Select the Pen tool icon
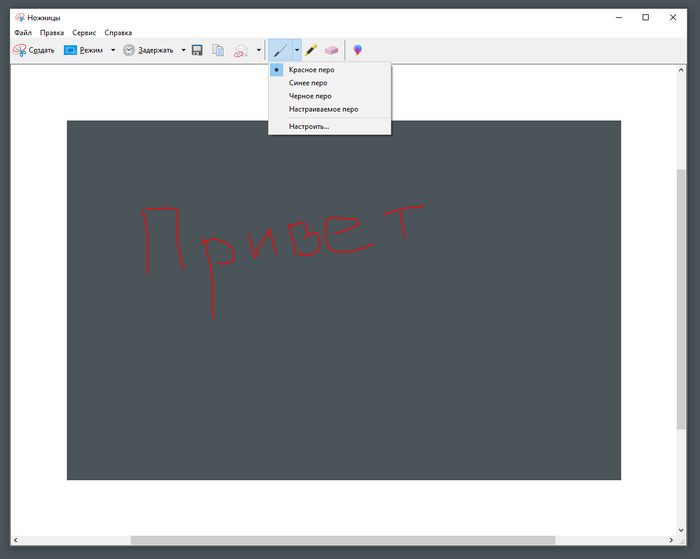 280,50
